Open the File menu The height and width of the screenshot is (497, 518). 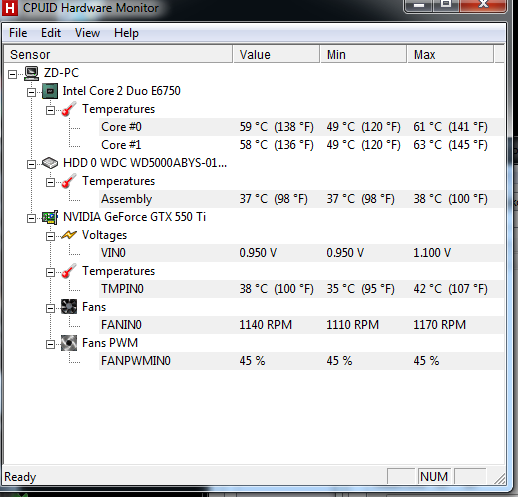point(18,33)
